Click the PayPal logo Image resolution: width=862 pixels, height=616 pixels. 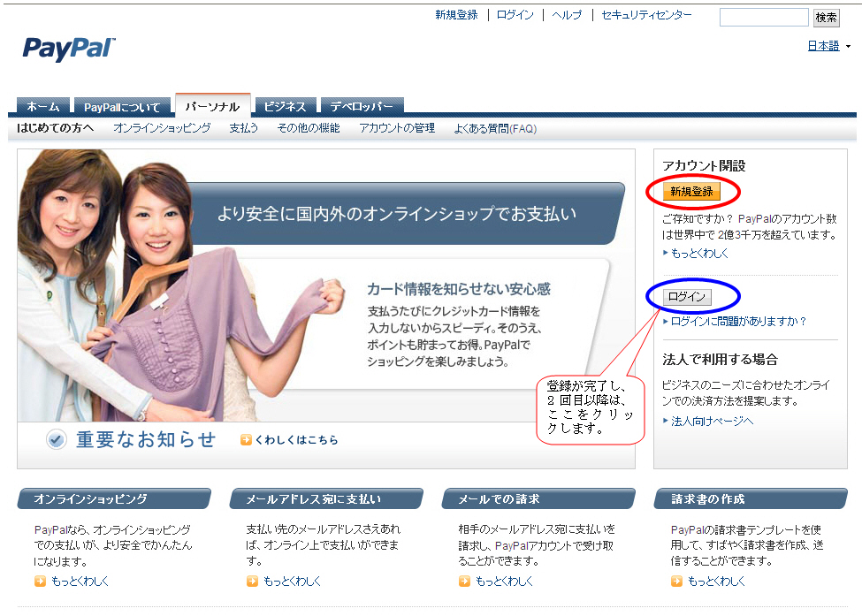69,49
